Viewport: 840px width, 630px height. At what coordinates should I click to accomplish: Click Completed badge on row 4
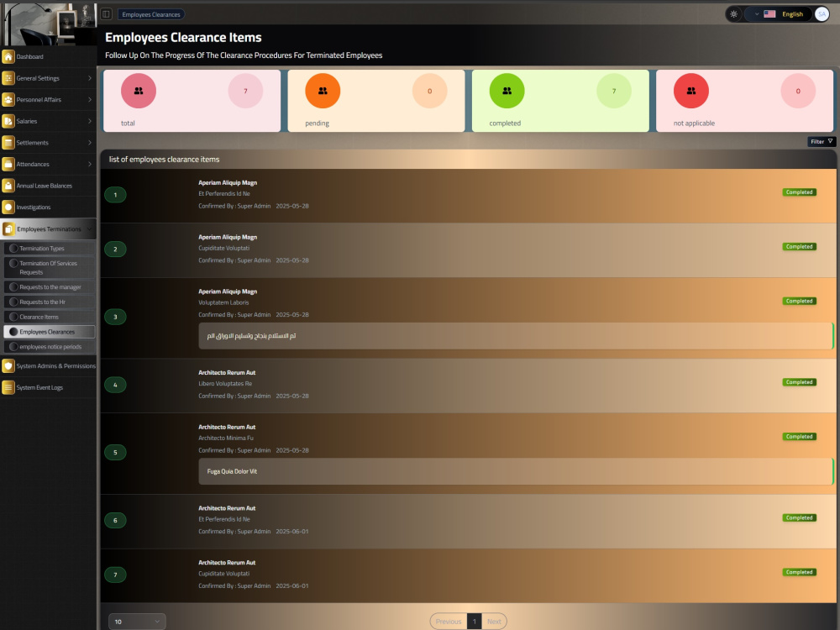click(x=800, y=382)
